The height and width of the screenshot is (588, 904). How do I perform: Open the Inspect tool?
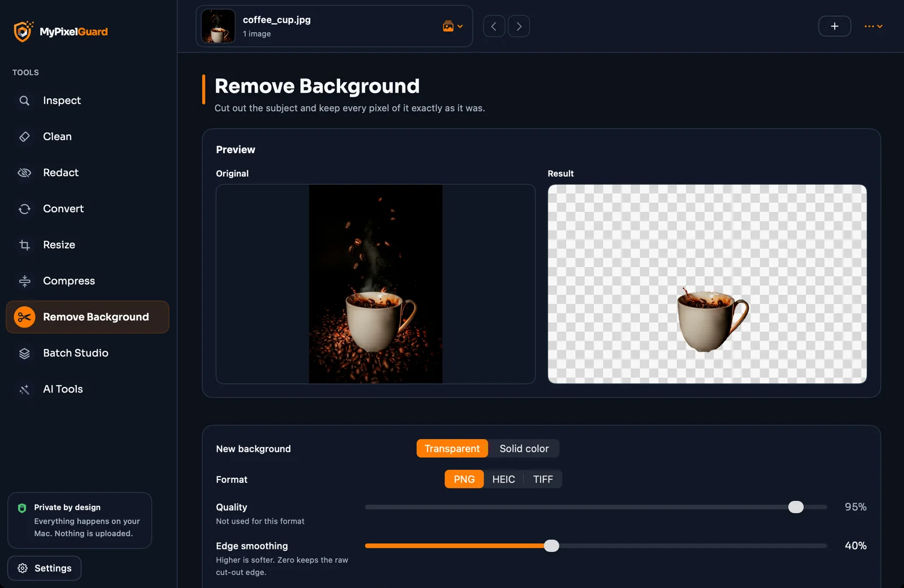click(x=88, y=101)
